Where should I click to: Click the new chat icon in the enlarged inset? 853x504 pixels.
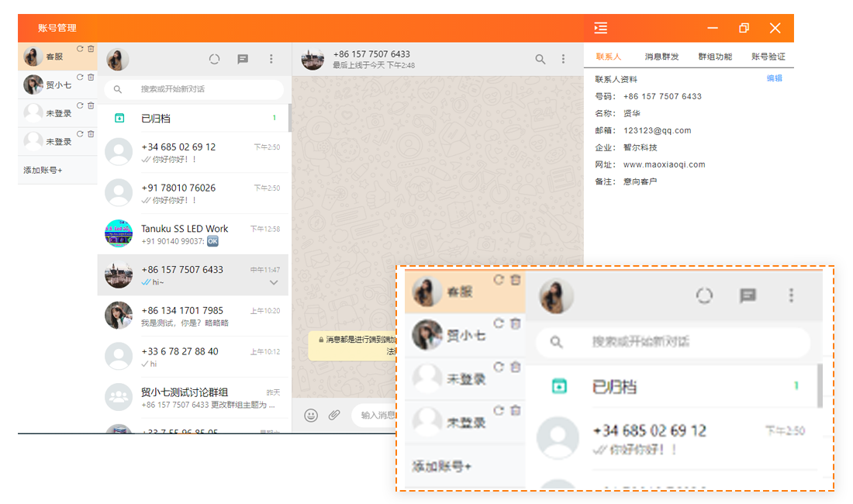[x=748, y=295]
